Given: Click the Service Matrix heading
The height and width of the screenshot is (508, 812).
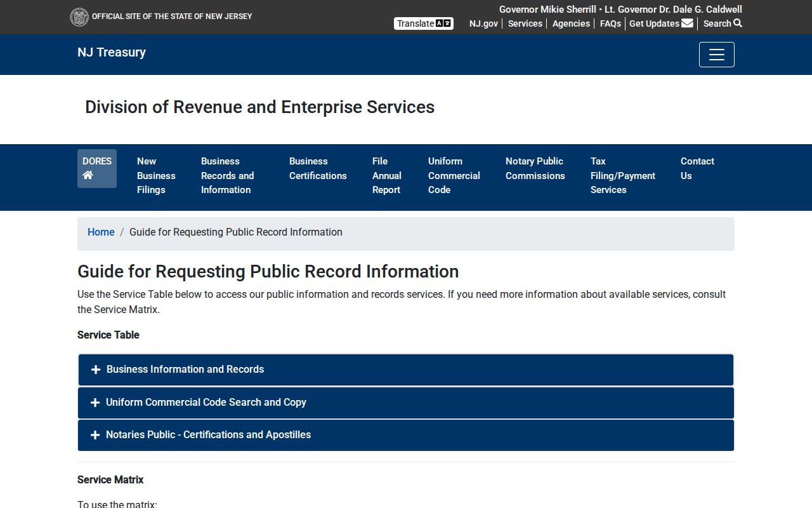Looking at the screenshot, I should (x=110, y=480).
